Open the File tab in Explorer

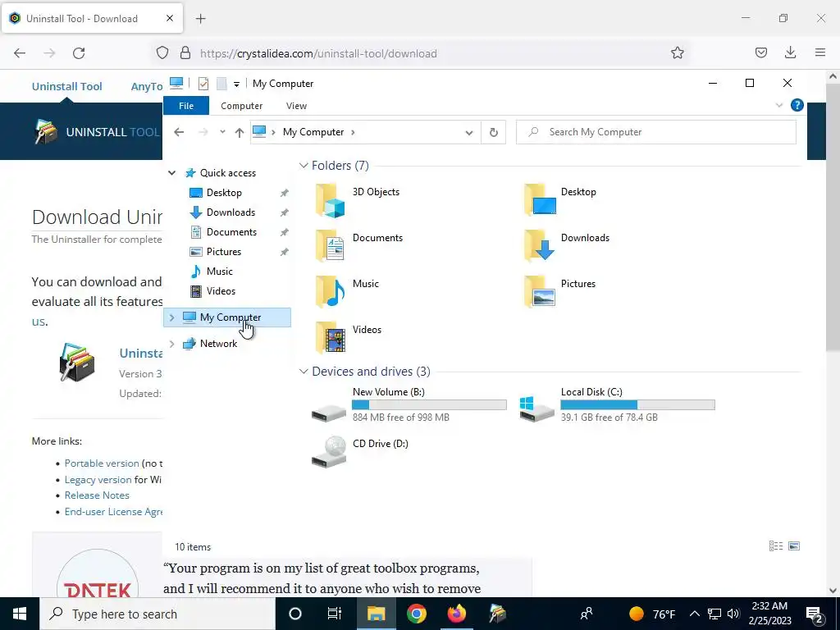pos(186,106)
